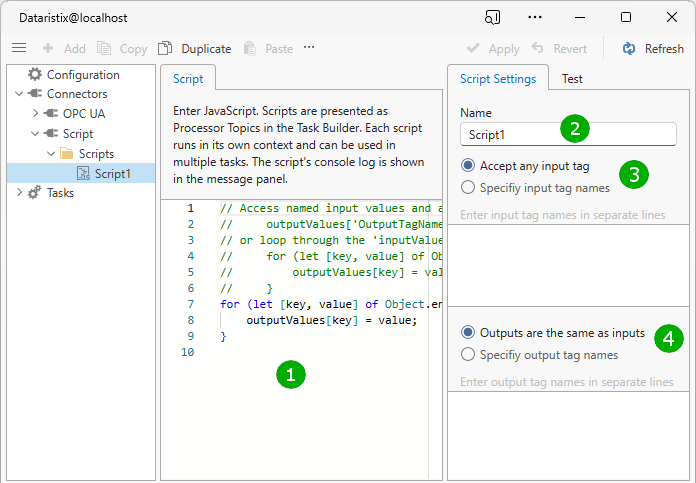The width and height of the screenshot is (696, 483).
Task: Open the hamburger menu
Action: tap(19, 48)
